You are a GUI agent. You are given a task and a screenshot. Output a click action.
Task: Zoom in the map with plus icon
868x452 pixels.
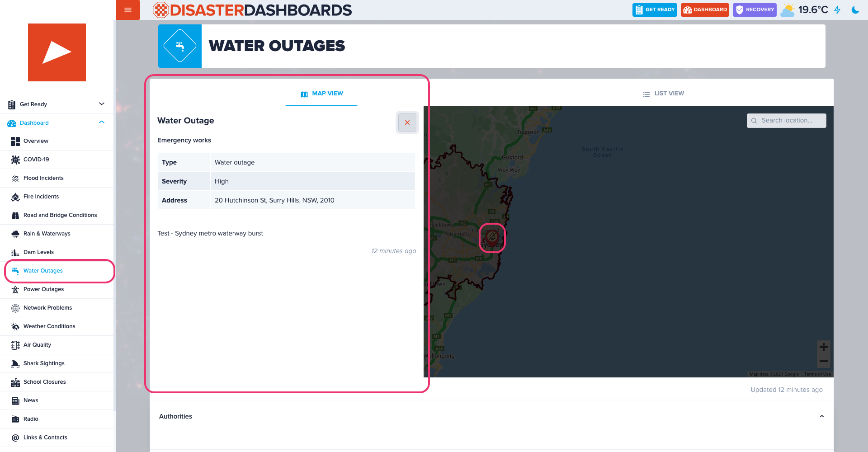[823, 347]
